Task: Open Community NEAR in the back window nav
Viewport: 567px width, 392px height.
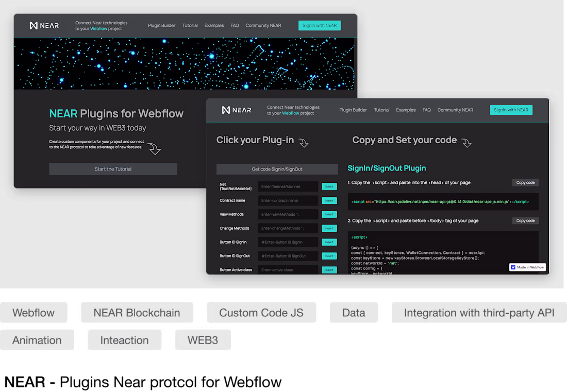Action: tap(263, 26)
